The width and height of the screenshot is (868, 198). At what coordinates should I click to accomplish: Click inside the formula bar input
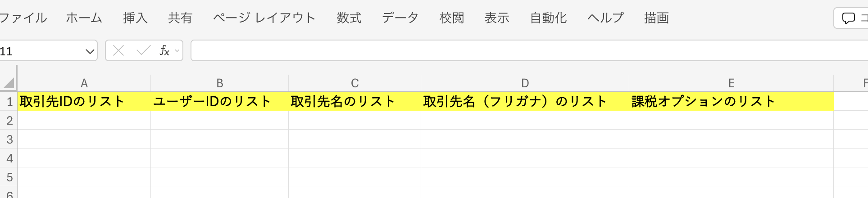point(527,51)
